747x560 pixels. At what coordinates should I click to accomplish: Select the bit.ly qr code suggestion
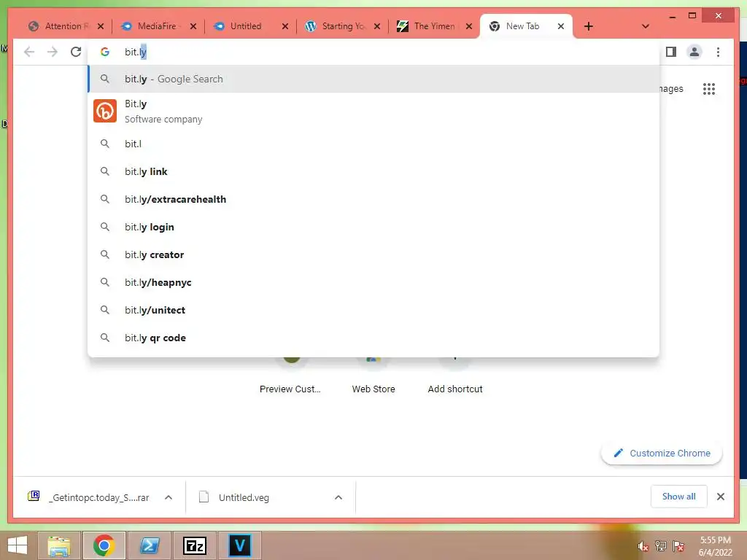[x=373, y=338]
